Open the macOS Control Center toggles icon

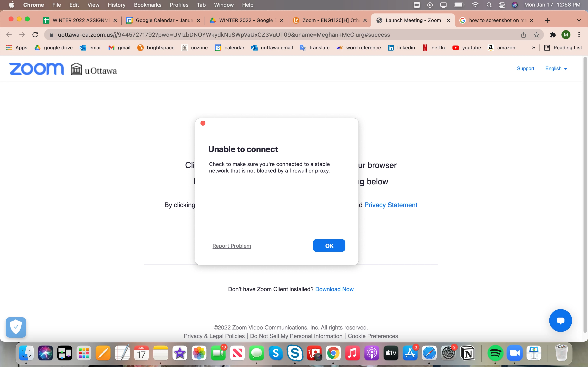[x=502, y=5]
